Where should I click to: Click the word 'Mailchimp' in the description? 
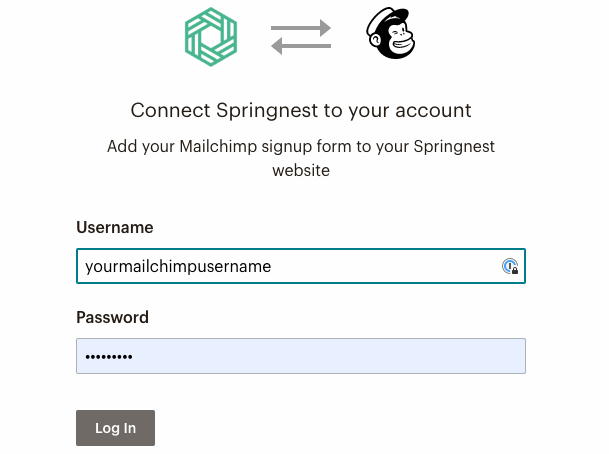coord(217,147)
